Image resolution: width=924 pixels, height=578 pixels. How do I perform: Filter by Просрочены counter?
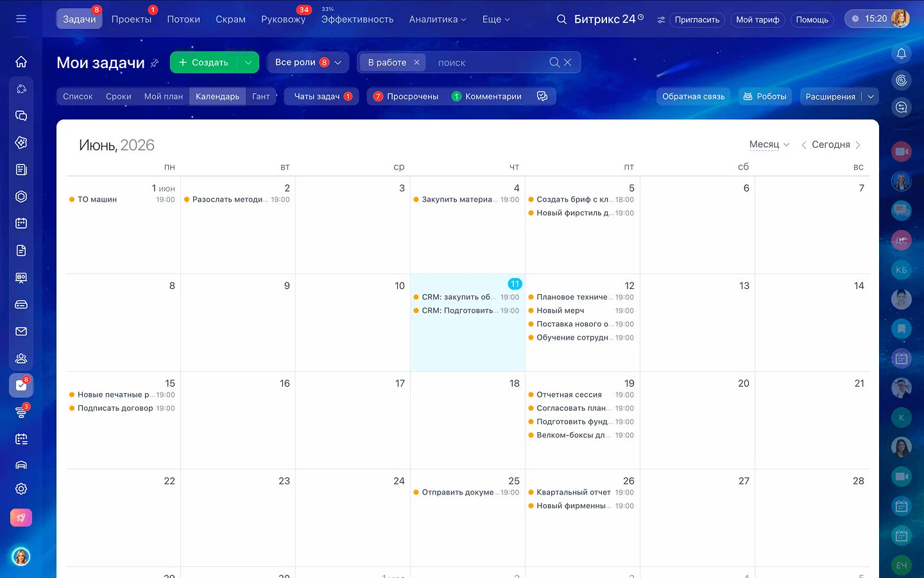(406, 96)
